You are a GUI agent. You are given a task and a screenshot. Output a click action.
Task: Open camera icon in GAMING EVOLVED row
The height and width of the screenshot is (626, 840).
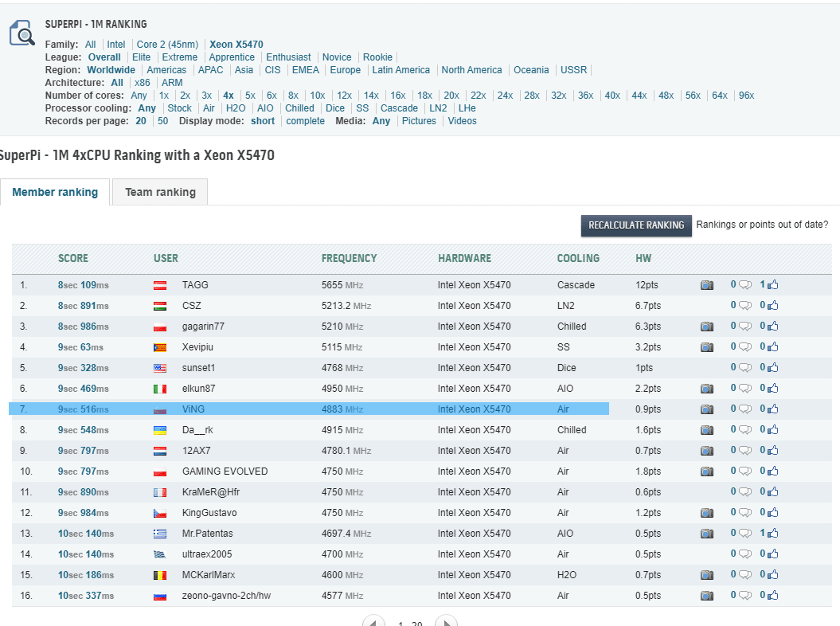(x=706, y=471)
